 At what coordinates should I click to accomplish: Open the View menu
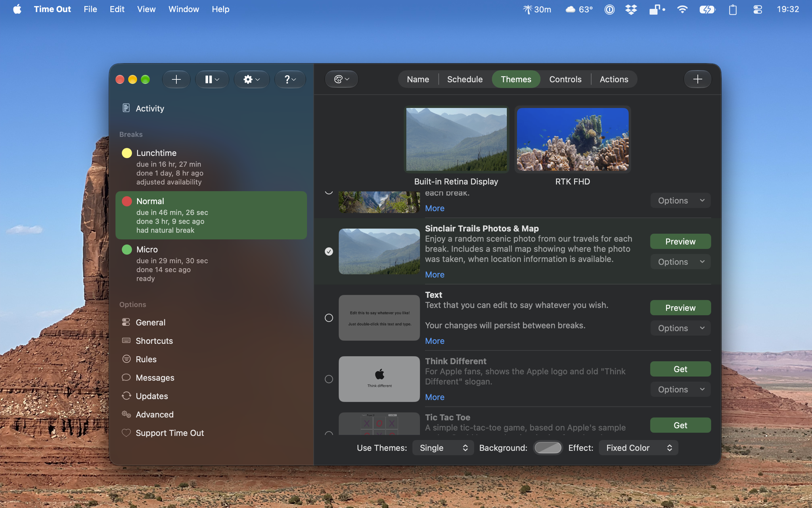tap(146, 9)
